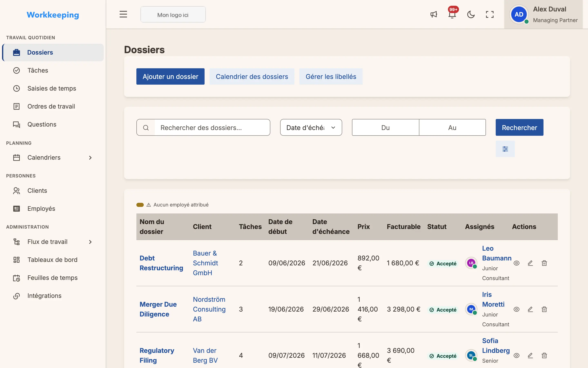The image size is (588, 368).
Task: Open Calendrier des dossiers
Action: [252, 76]
